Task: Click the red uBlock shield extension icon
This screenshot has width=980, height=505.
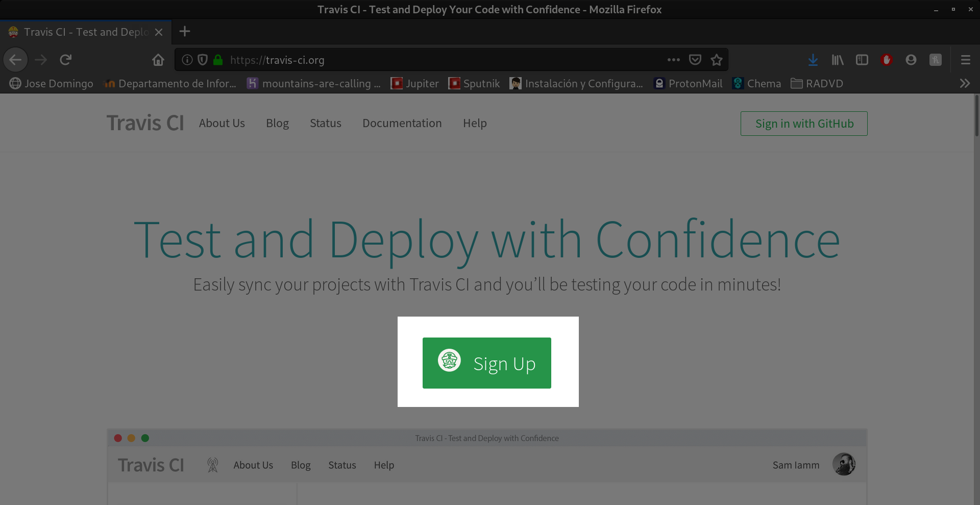Action: pyautogui.click(x=887, y=60)
